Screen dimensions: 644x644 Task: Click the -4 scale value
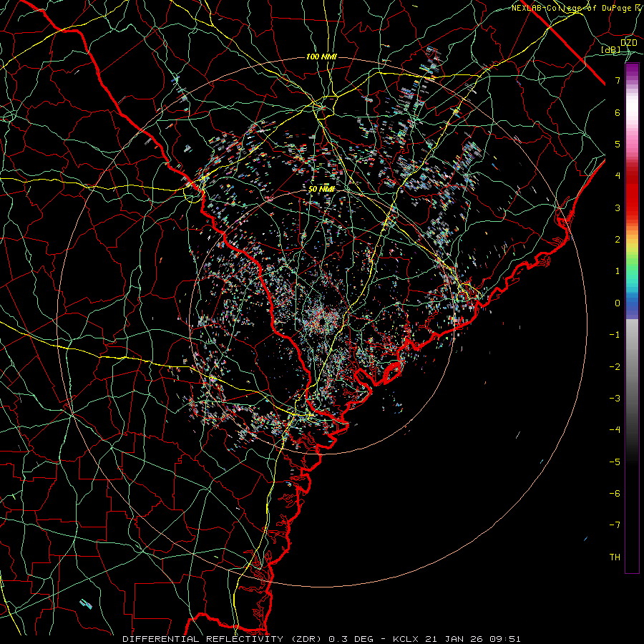point(615,429)
